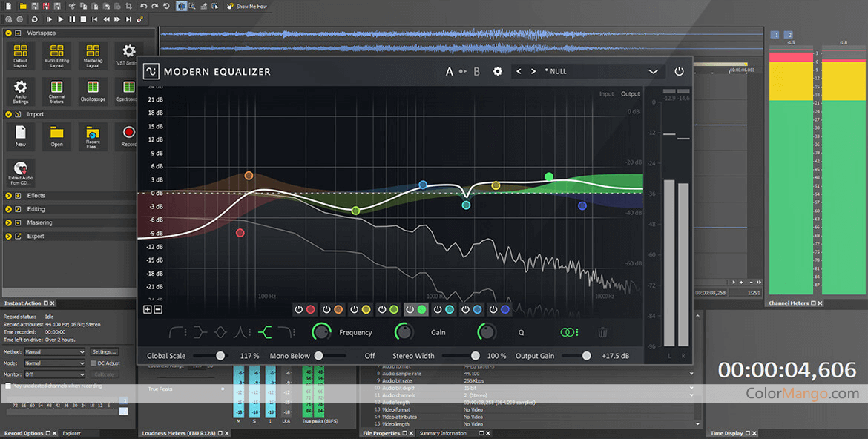Select the Record Options tab
Screen dimensions: 868x439
24,434
